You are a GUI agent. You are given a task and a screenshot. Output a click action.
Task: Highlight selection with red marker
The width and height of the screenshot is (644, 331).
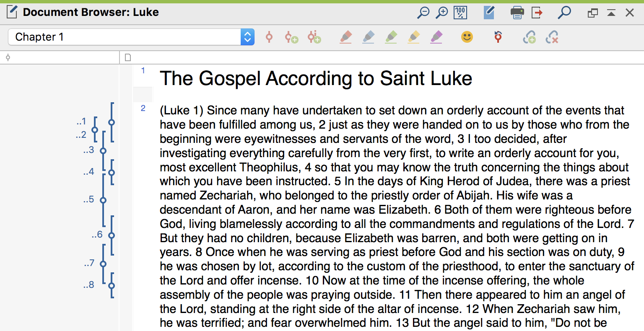point(346,37)
